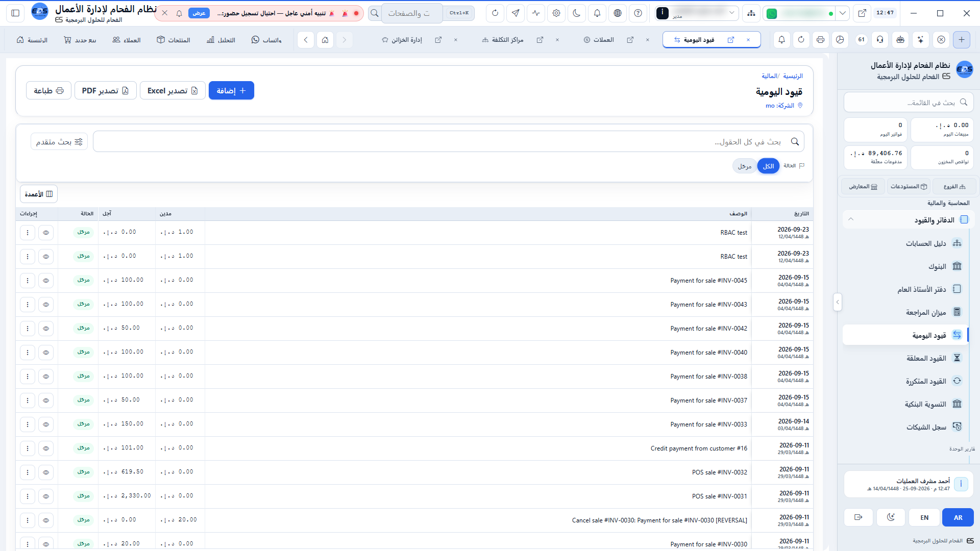The width and height of the screenshot is (980, 551).
Task: Switch to the العملات tab
Action: pos(604,40)
